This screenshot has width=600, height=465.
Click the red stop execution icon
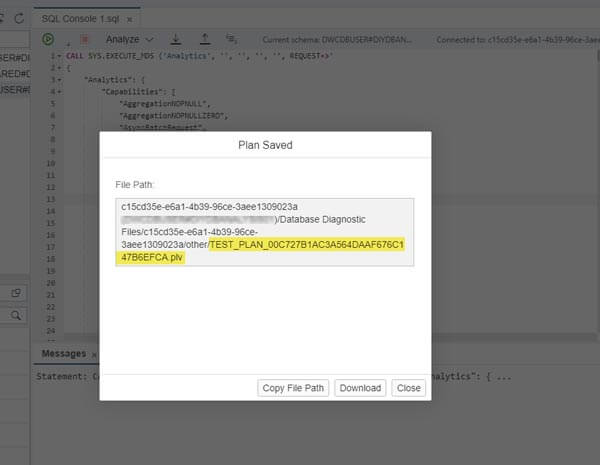pos(84,39)
